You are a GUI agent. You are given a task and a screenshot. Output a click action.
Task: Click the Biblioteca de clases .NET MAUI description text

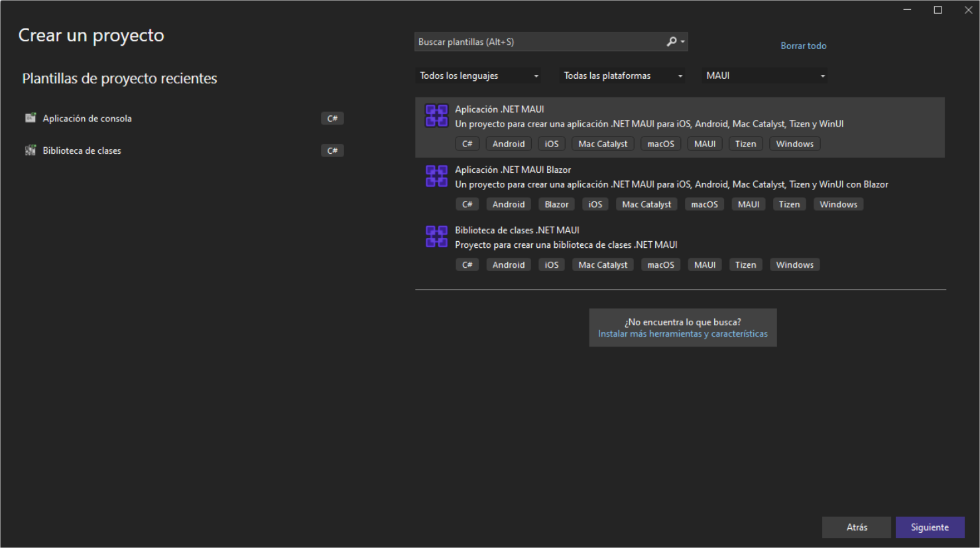[566, 245]
